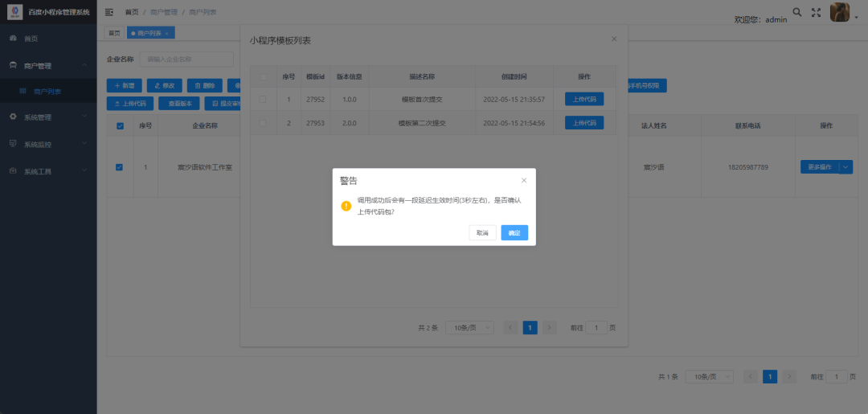The height and width of the screenshot is (414, 868).
Task: Click the 模板第二次提交 description cell
Action: (422, 123)
